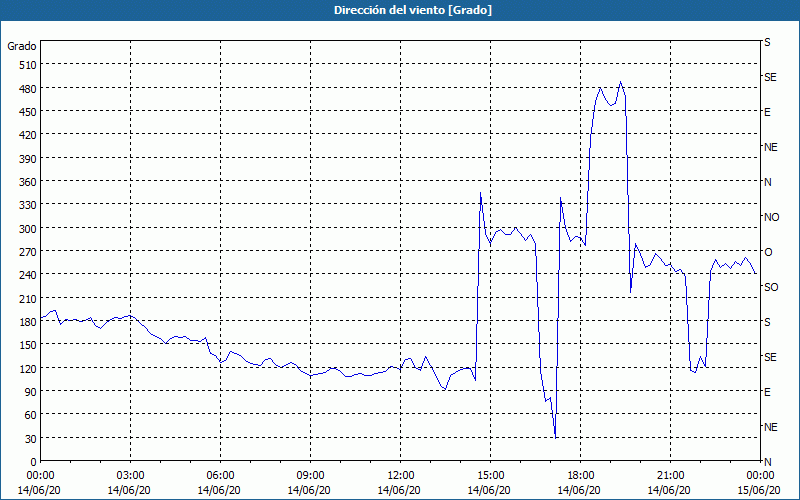800x500 pixels.
Task: Click the 270 degree axis label
Action: tap(28, 252)
